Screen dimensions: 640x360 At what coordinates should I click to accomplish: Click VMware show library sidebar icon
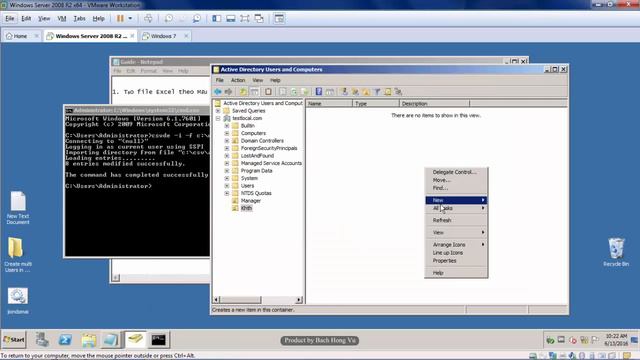point(217,18)
